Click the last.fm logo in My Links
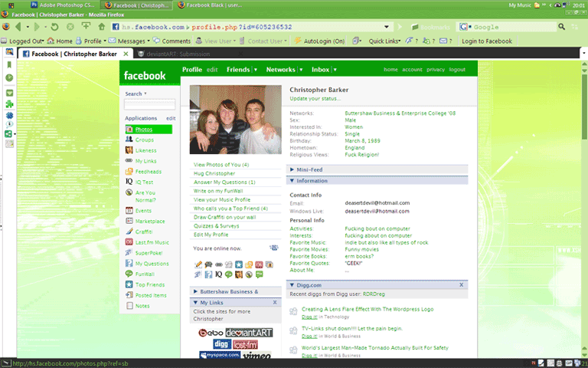The height and width of the screenshot is (368, 588). [x=245, y=344]
